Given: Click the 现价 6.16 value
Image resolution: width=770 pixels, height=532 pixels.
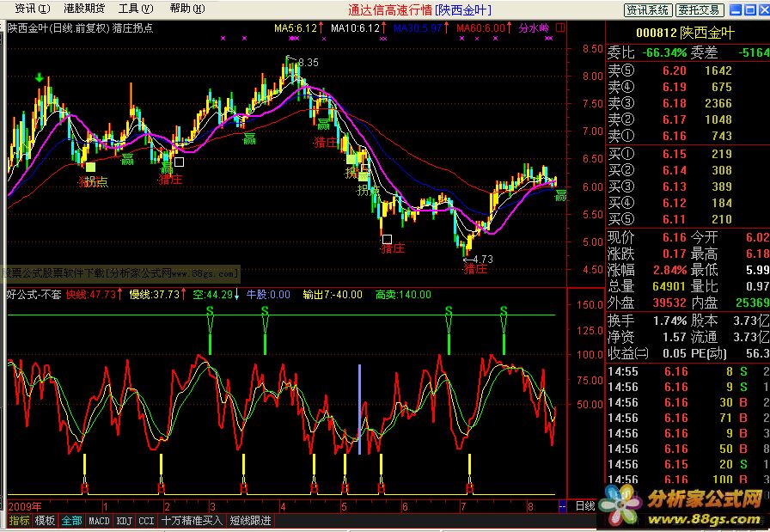Looking at the screenshot, I should tap(674, 238).
